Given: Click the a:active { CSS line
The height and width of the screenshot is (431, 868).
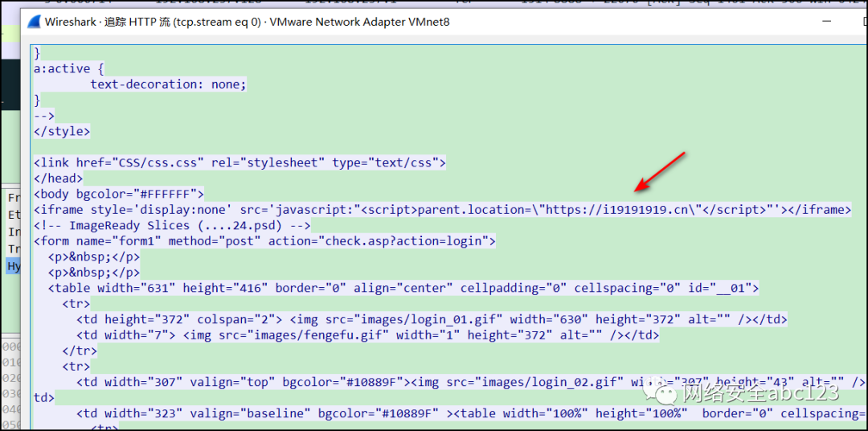Looking at the screenshot, I should pos(68,69).
